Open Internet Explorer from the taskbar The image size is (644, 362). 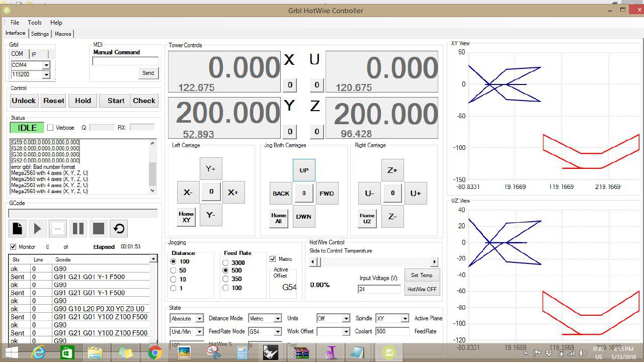click(38, 353)
